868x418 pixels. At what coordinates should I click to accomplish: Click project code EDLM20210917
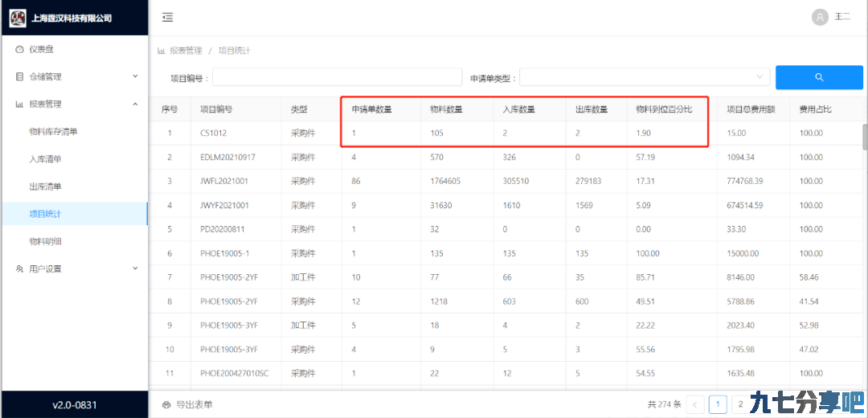coord(228,158)
